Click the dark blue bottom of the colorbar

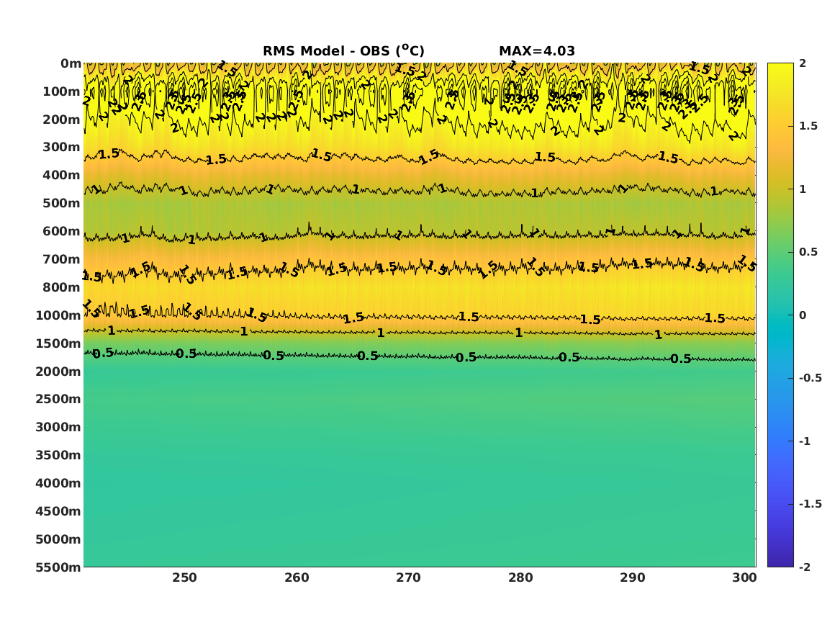(780, 560)
